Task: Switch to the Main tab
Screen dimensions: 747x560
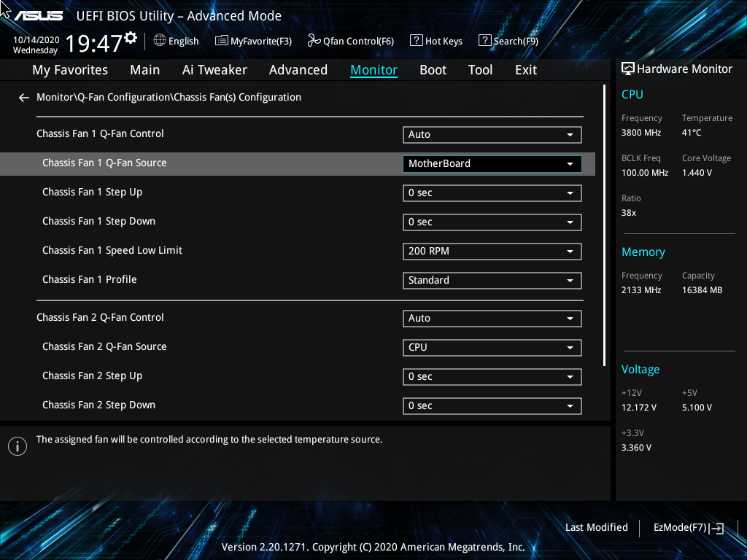Action: coord(145,70)
